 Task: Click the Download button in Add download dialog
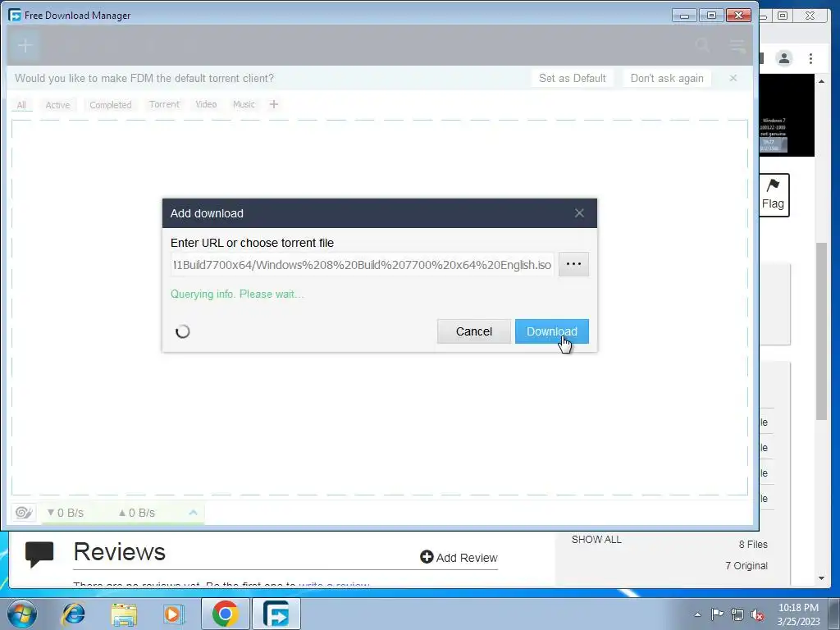click(552, 331)
